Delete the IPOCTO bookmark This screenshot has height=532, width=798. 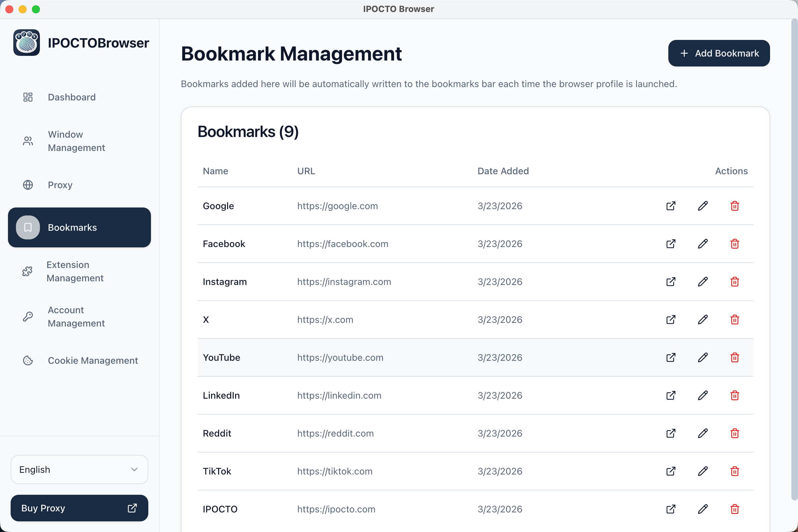(x=734, y=509)
